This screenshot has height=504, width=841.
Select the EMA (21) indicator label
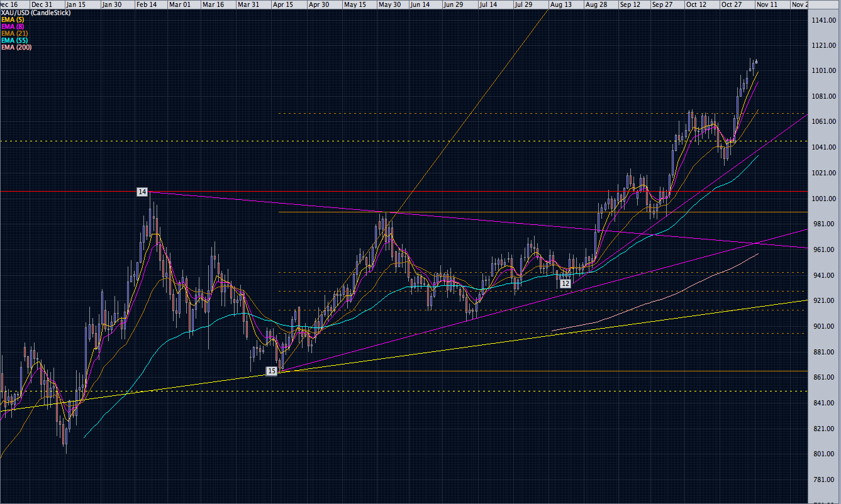[x=16, y=33]
